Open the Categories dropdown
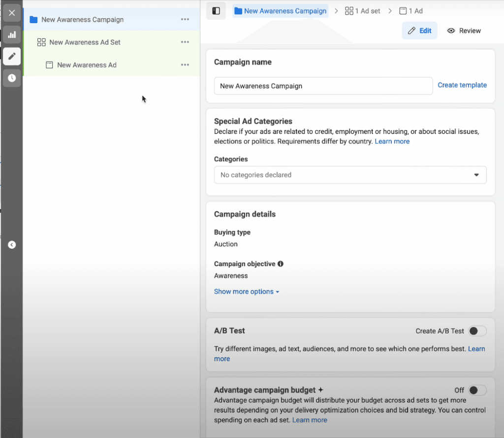This screenshot has height=438, width=504. pos(350,175)
